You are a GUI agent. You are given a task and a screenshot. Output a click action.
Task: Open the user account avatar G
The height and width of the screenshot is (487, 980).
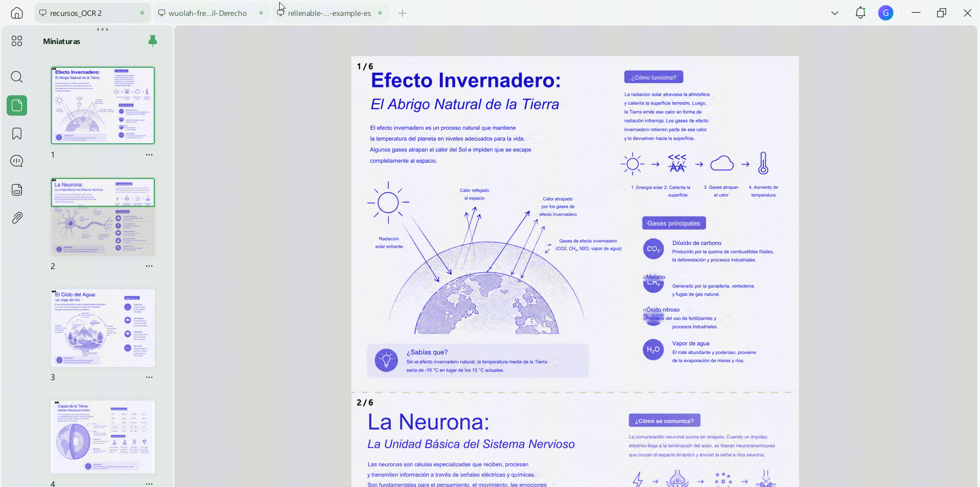point(885,13)
